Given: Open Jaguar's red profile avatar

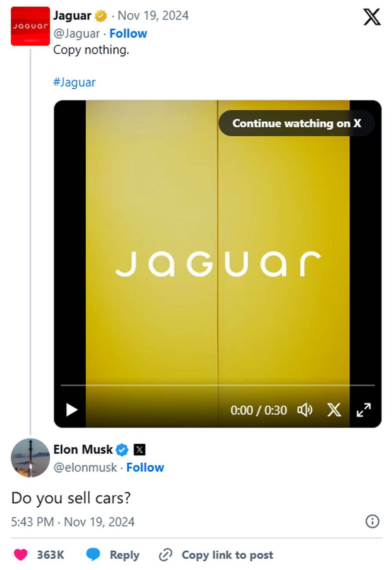Looking at the screenshot, I should pos(30,26).
